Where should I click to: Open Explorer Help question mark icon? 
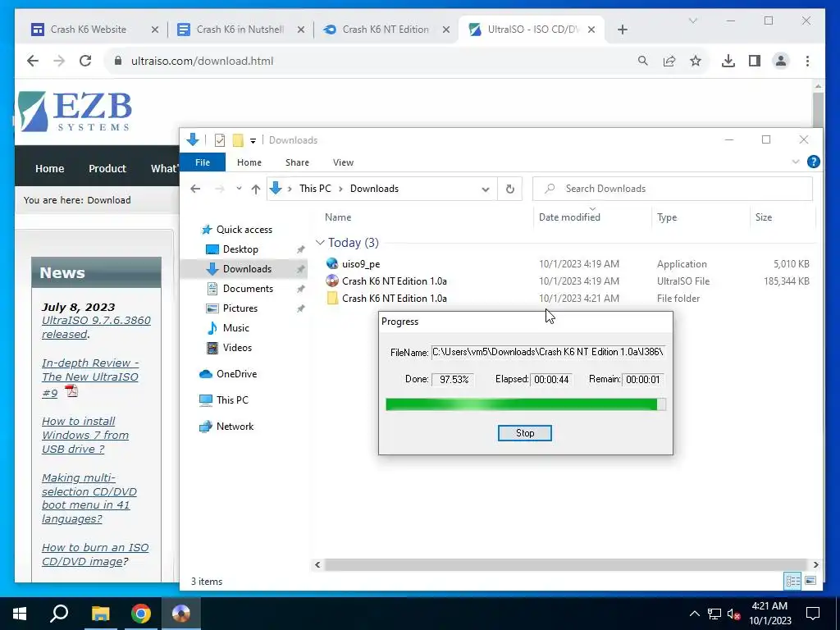(813, 162)
